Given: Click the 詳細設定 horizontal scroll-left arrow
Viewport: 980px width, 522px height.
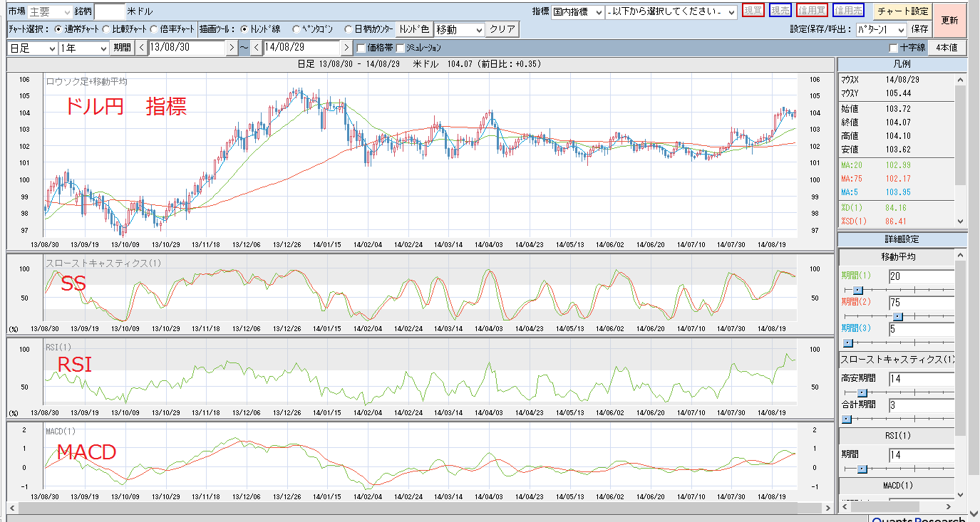Looking at the screenshot, I should click(x=845, y=506).
